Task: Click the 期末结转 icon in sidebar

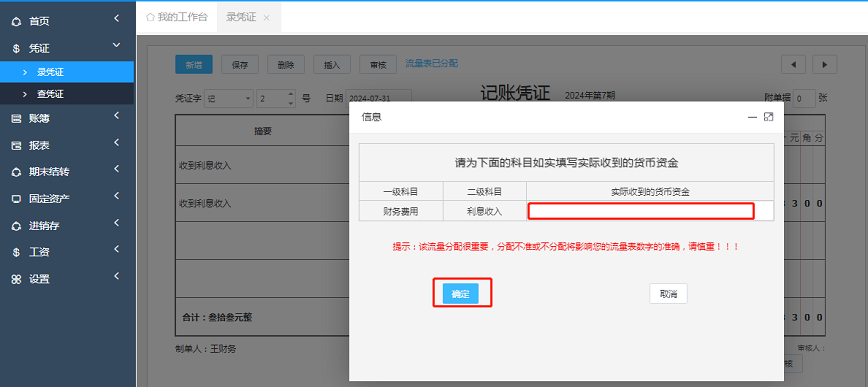Action: pos(16,172)
